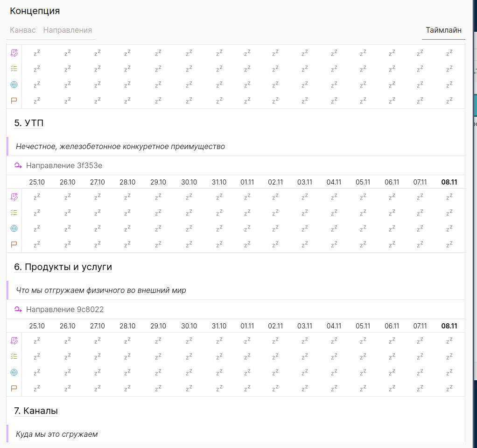Viewport: 477px width, 448px height.
Task: Click the 7. Каналы section heading
Action: (x=36, y=411)
